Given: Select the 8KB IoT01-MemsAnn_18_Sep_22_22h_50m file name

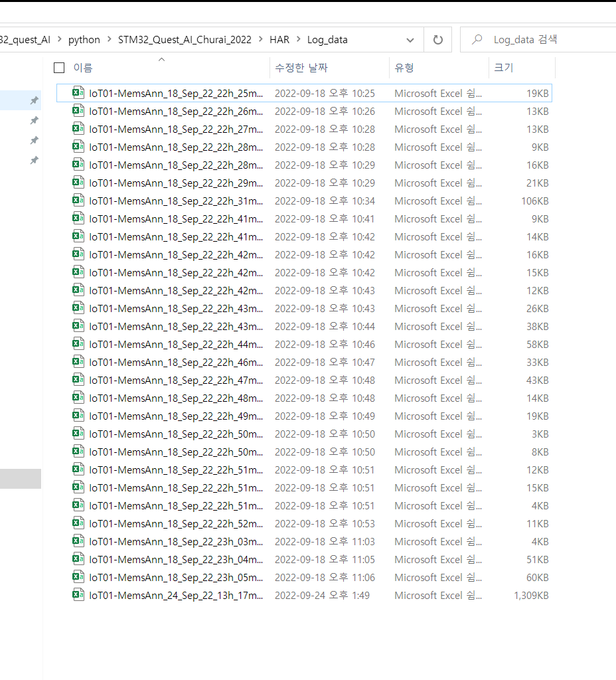Looking at the screenshot, I should click(176, 452).
